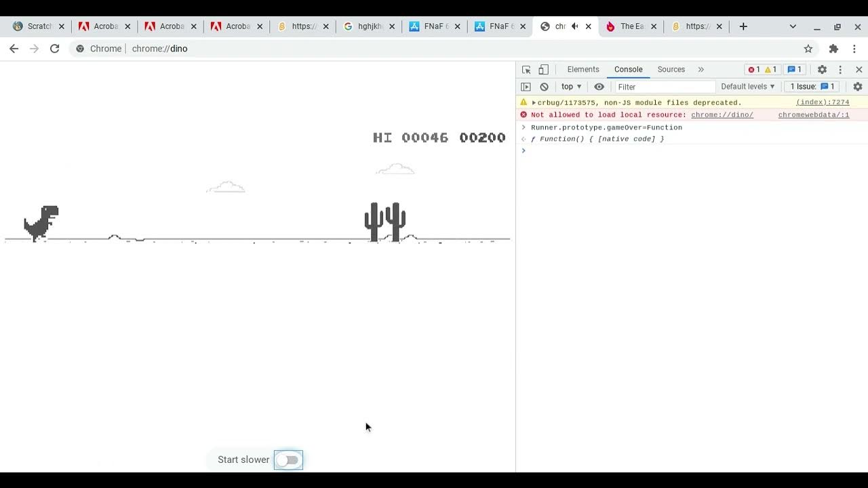Click the 'ƒ Function() { [native code] }' output
868x488 pixels.
point(597,139)
